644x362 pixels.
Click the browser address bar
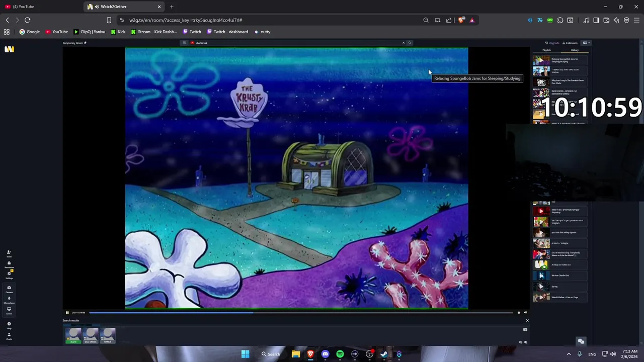coord(272,20)
